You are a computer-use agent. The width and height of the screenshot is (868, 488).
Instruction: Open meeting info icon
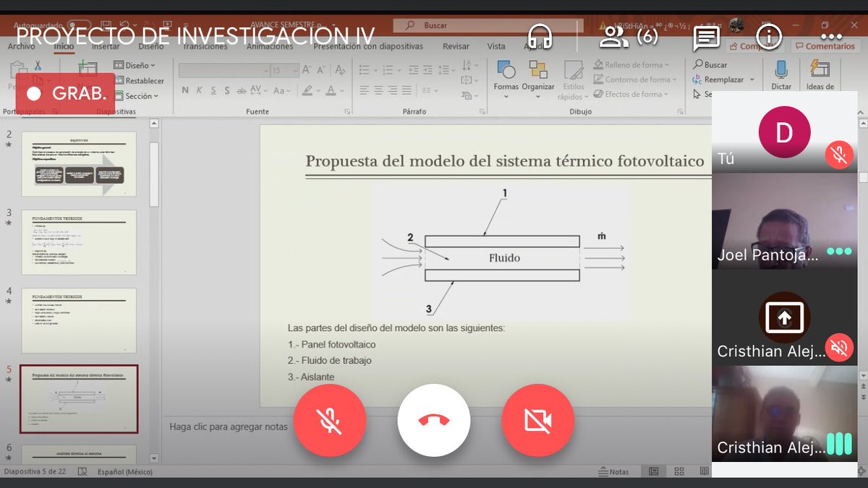click(768, 36)
